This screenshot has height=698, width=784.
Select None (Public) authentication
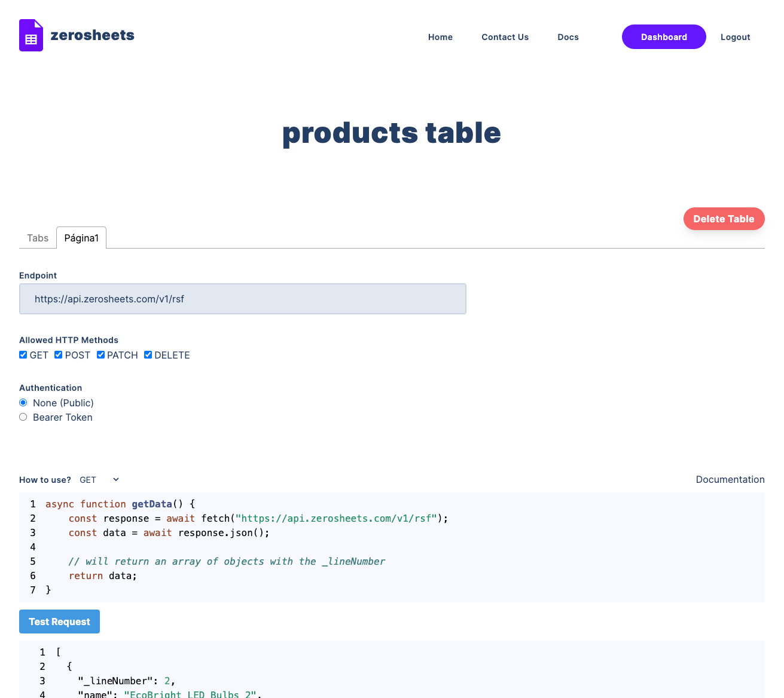pos(23,403)
